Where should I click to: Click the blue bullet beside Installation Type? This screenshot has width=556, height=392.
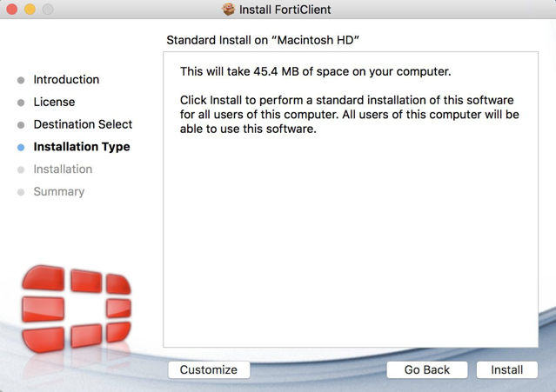pyautogui.click(x=21, y=147)
